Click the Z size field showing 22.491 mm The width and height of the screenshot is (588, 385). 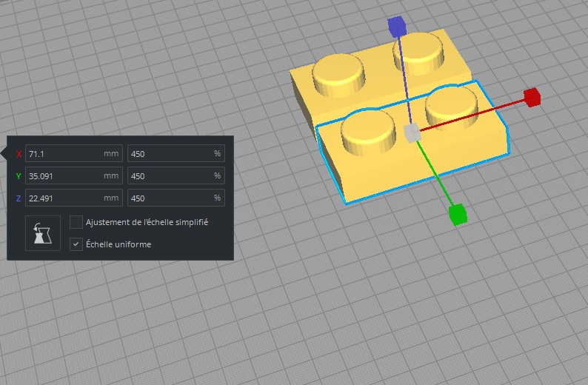(74, 198)
